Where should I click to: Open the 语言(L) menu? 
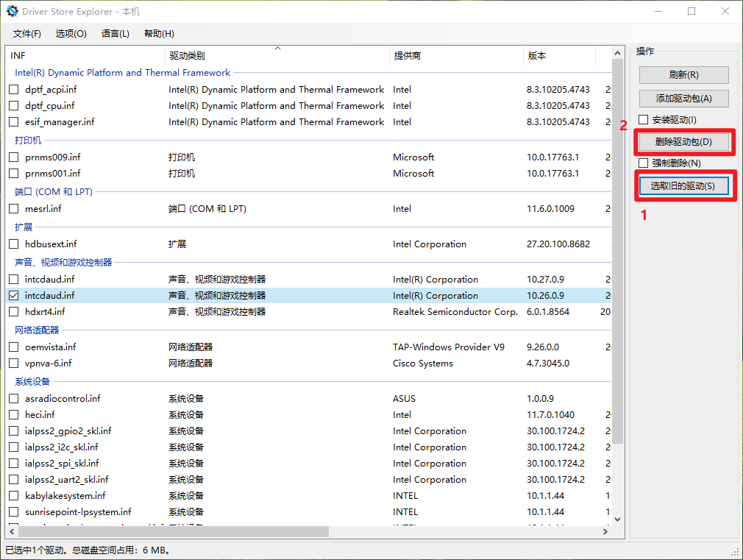pos(115,34)
